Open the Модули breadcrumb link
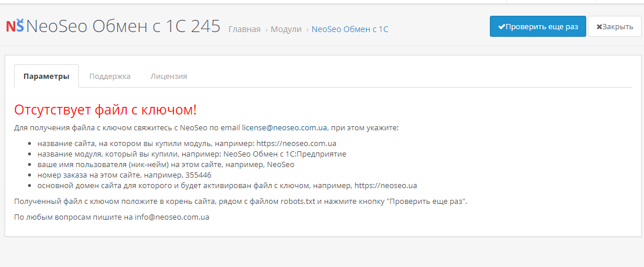 pos(286,29)
